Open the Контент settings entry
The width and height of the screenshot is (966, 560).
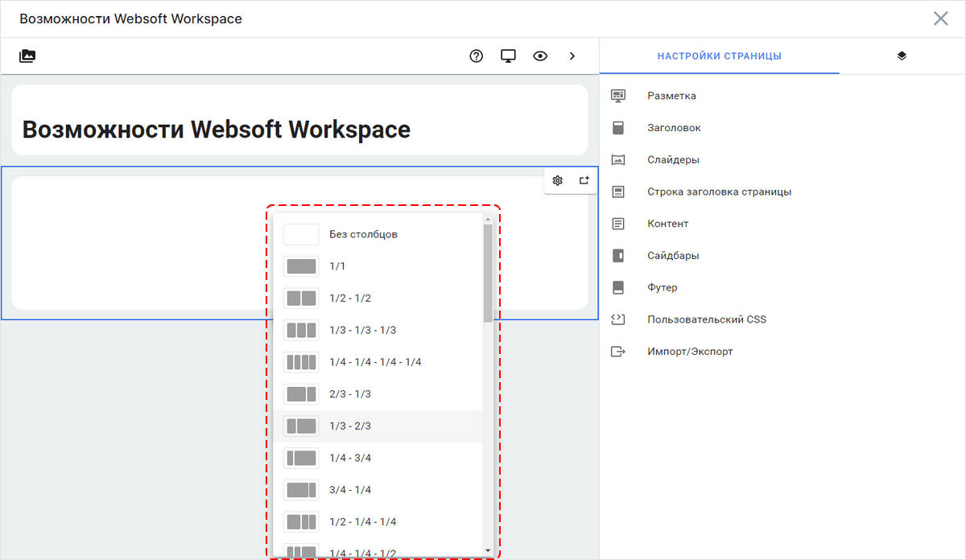pos(668,223)
